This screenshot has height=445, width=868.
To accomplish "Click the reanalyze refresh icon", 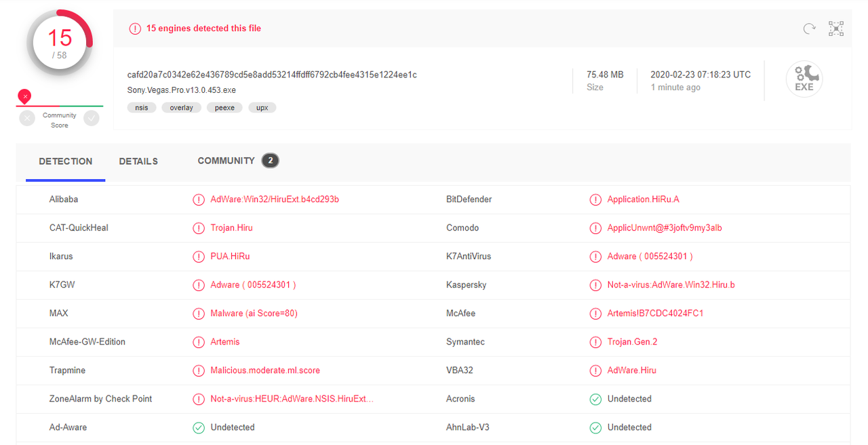I will coord(809,28).
